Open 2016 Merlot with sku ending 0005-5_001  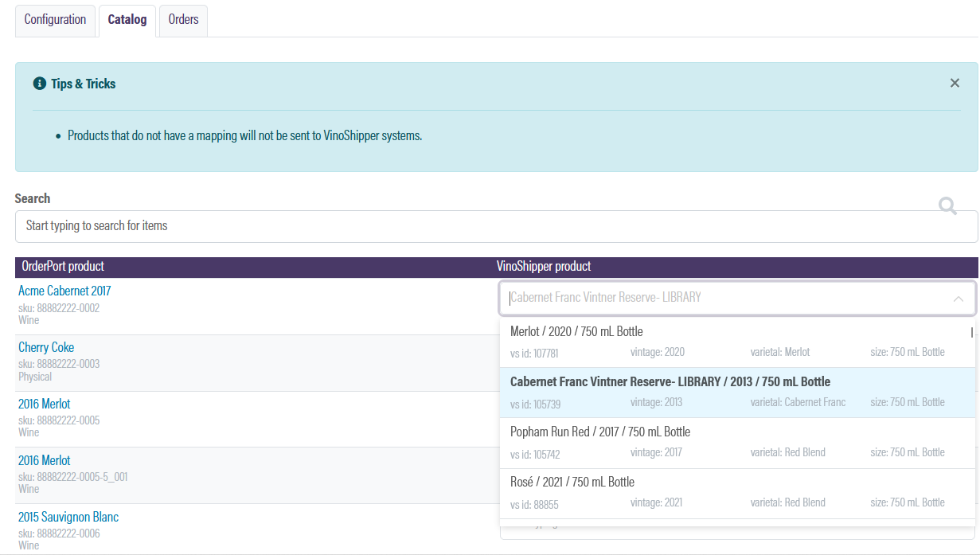point(45,460)
